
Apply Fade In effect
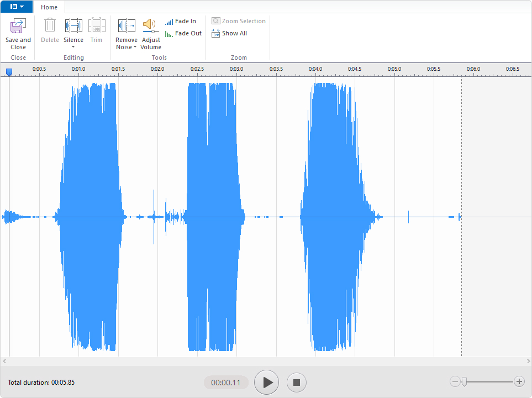point(180,22)
